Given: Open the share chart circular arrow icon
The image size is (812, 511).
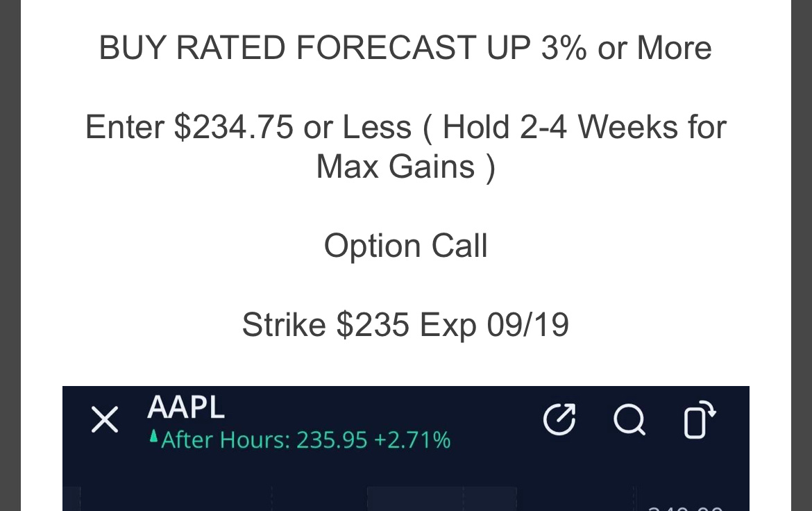Looking at the screenshot, I should click(559, 419).
